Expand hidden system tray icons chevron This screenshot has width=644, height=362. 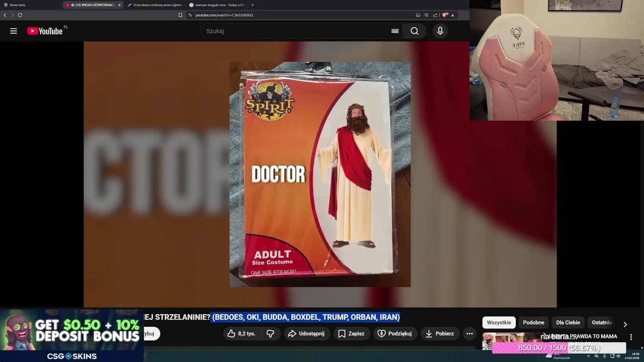point(588,356)
